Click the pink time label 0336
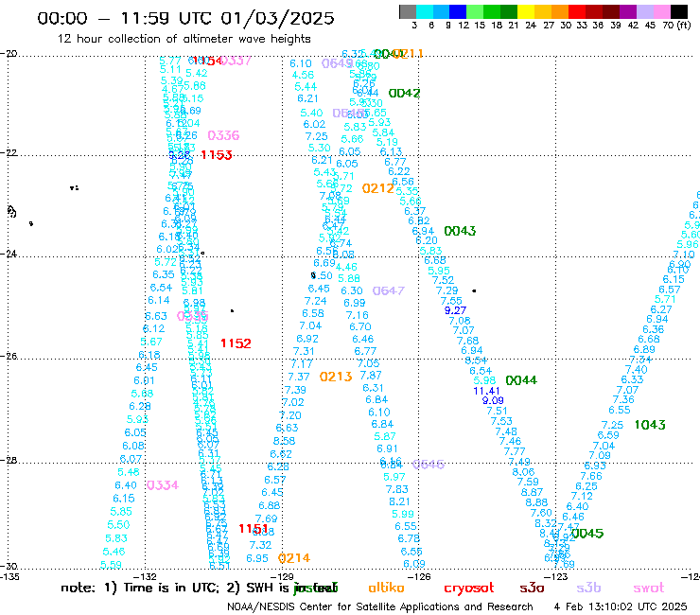700x615 pixels. coord(223,136)
